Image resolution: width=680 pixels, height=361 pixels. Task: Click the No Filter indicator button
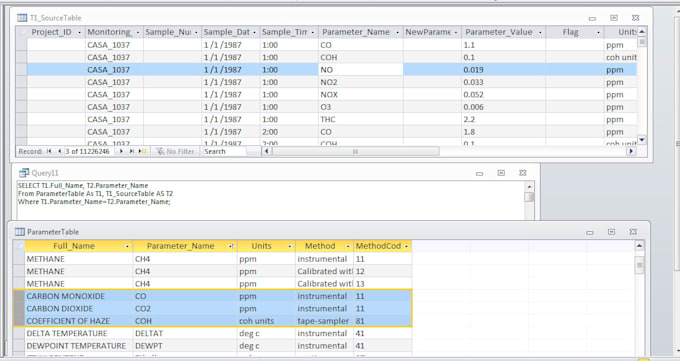pyautogui.click(x=176, y=151)
